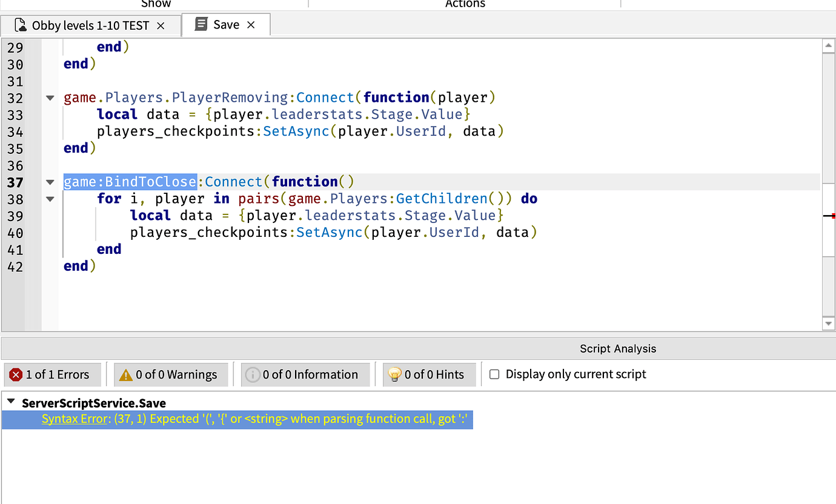
Task: Click the "Script Analysis" panel title
Action: 618,348
